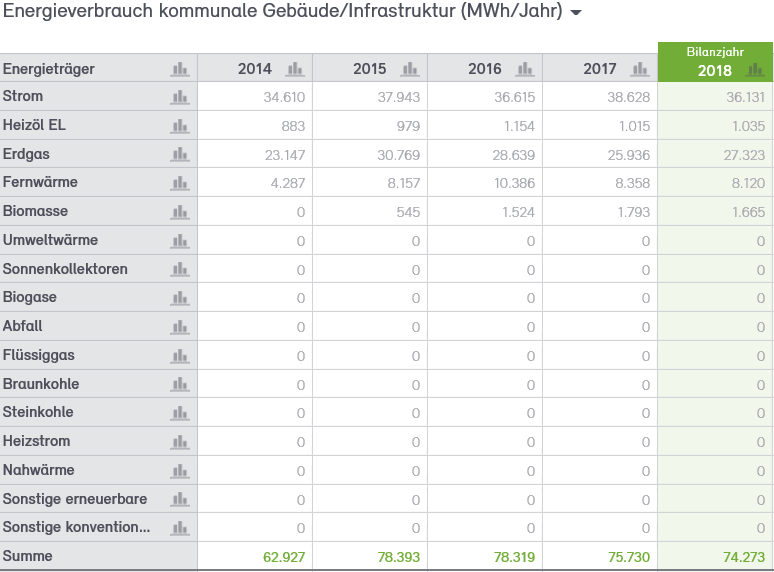
Task: Select the 2016 column header
Action: click(485, 69)
